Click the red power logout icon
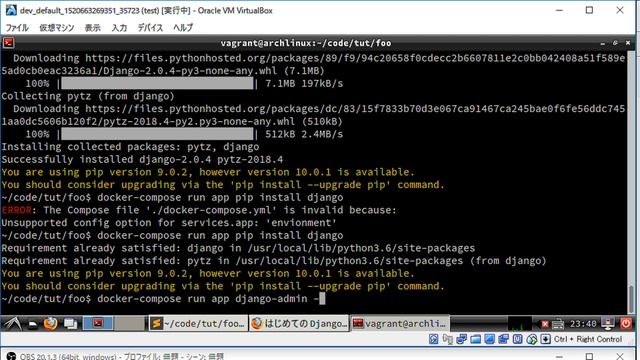Image resolution: width=640 pixels, height=360 pixels. point(626,324)
